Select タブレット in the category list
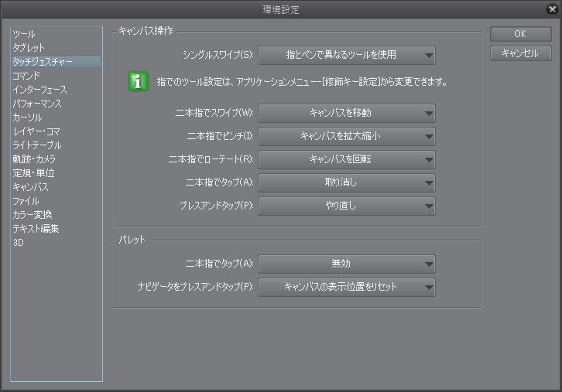 tap(29, 48)
